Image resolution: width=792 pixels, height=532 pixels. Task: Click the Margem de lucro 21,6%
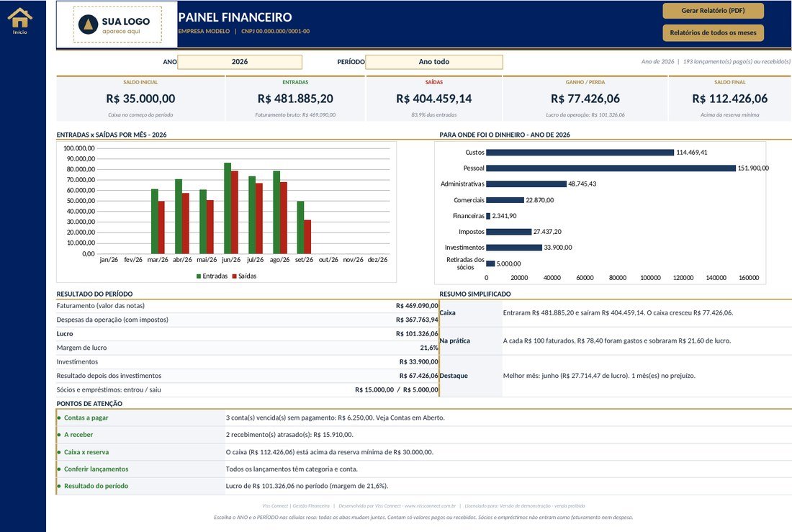[429, 348]
